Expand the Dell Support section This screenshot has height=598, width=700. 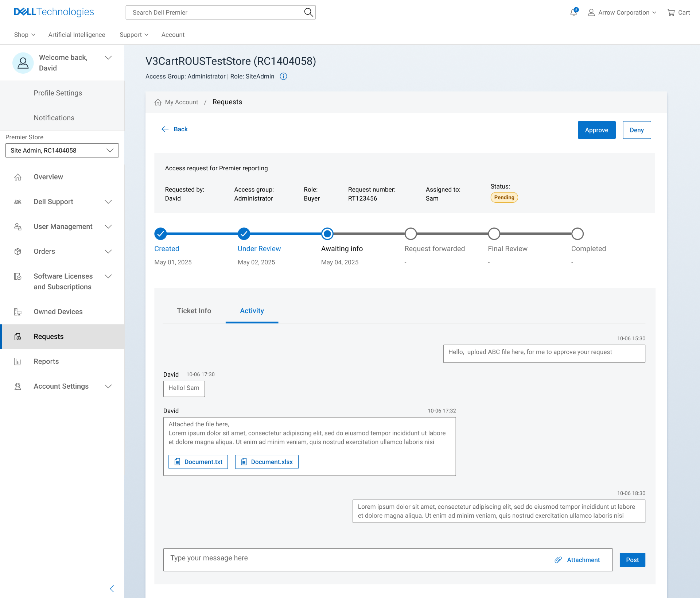click(x=108, y=202)
